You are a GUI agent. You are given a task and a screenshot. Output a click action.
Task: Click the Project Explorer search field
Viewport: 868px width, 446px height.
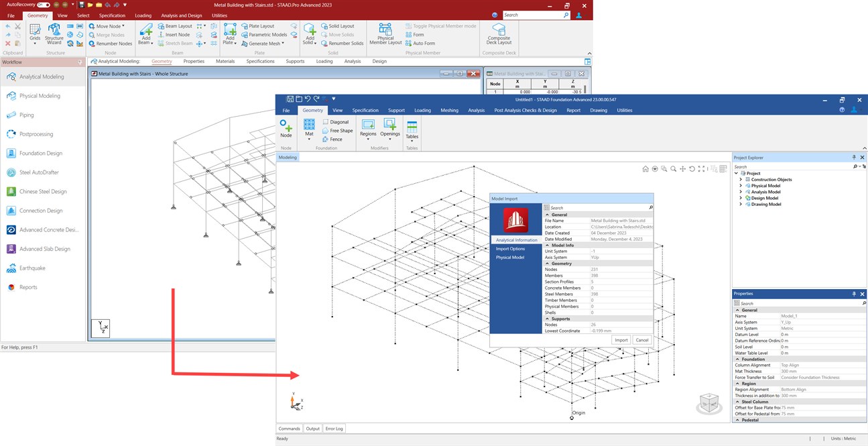(793, 166)
